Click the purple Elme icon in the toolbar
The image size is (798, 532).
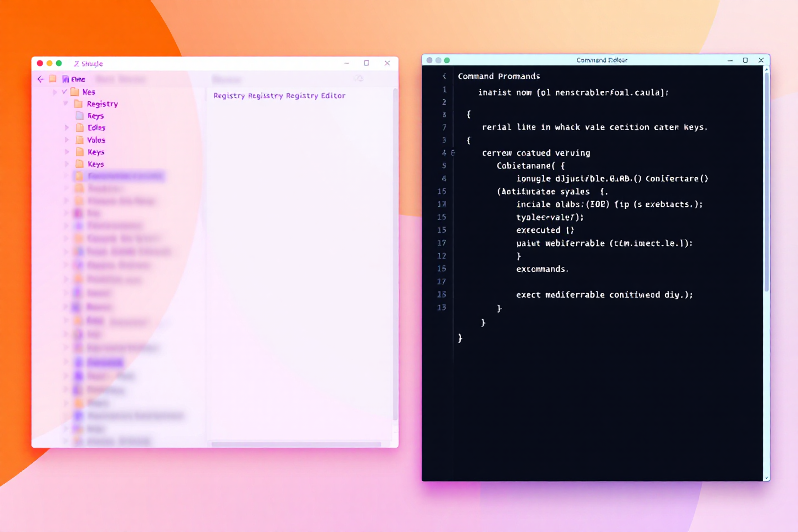coord(65,79)
